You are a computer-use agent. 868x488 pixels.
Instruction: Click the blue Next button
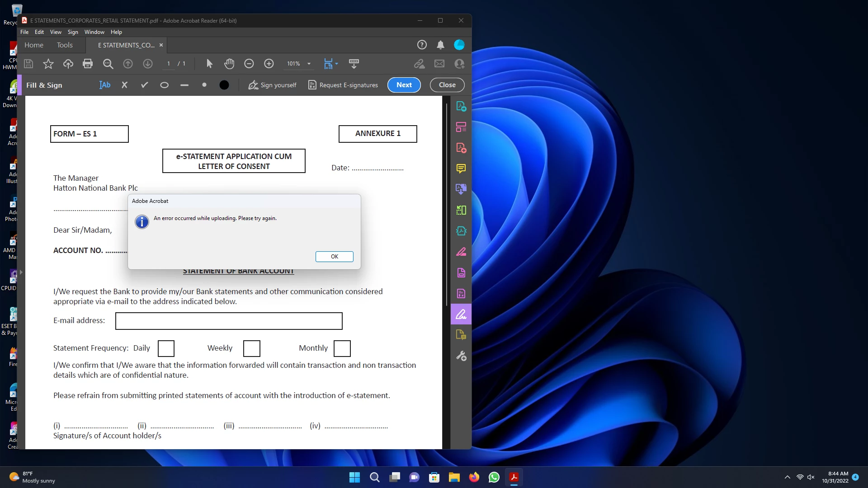pyautogui.click(x=404, y=85)
